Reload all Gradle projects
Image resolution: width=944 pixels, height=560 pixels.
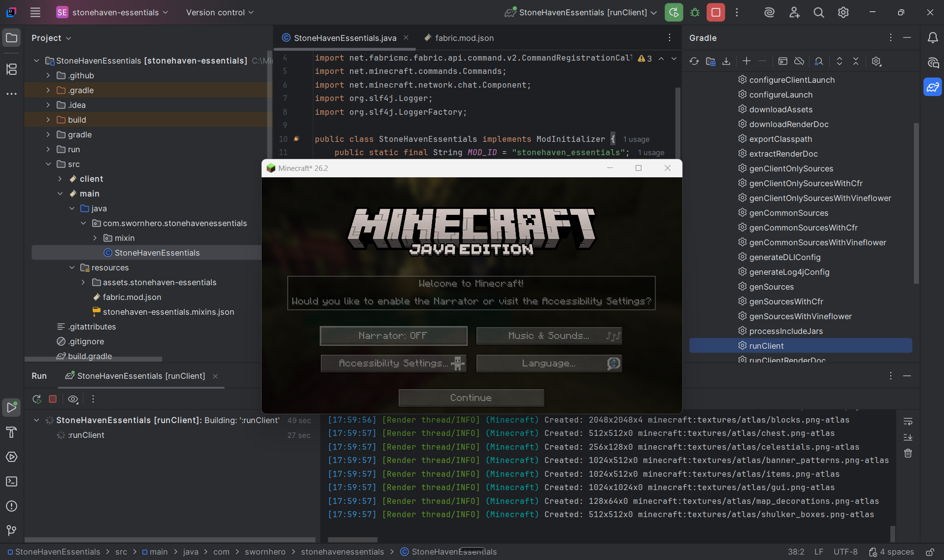point(694,61)
